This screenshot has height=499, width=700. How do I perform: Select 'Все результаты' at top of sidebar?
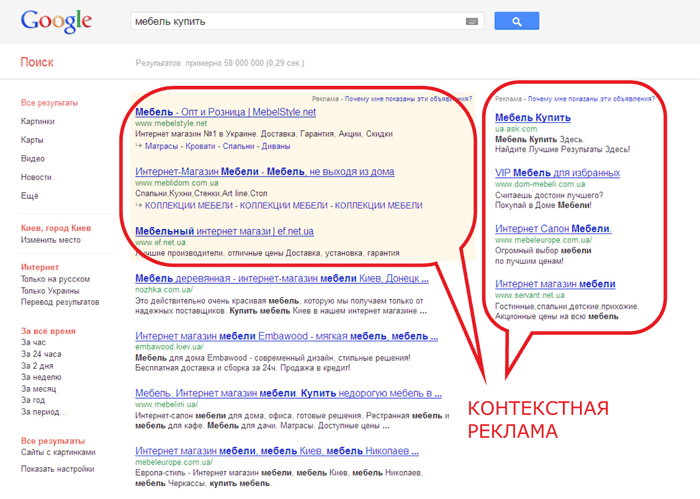(49, 103)
